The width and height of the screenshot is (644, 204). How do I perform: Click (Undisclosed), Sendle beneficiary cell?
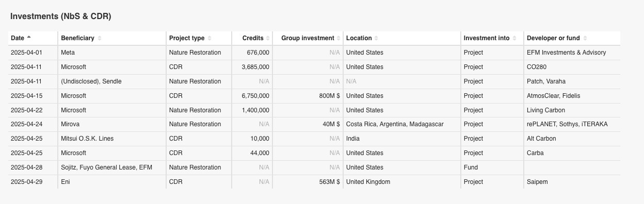tap(112, 81)
